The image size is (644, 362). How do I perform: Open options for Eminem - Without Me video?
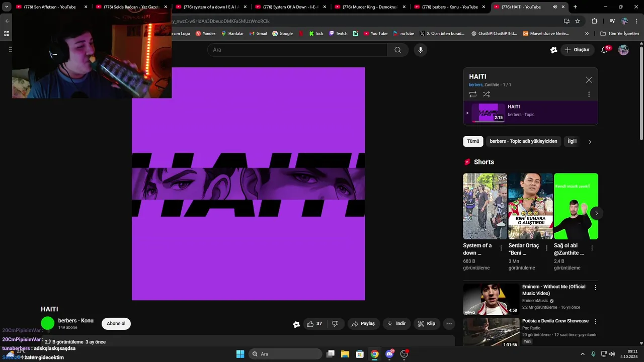(595, 288)
